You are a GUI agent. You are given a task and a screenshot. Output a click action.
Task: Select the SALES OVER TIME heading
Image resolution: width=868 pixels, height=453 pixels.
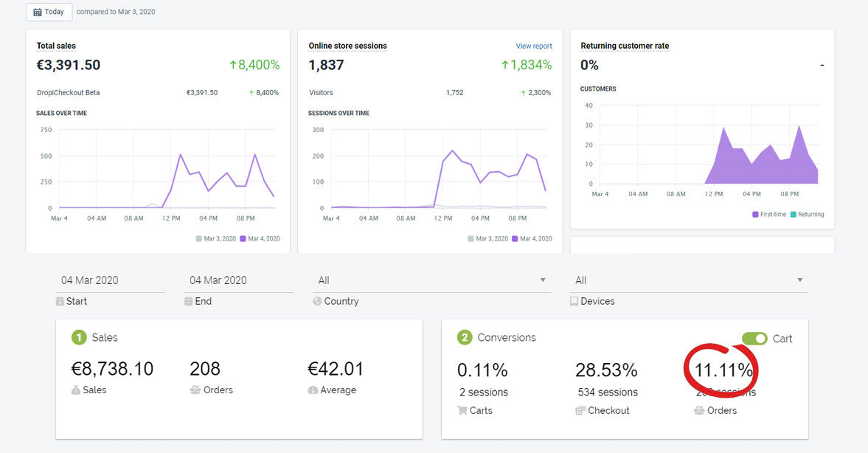(x=61, y=113)
